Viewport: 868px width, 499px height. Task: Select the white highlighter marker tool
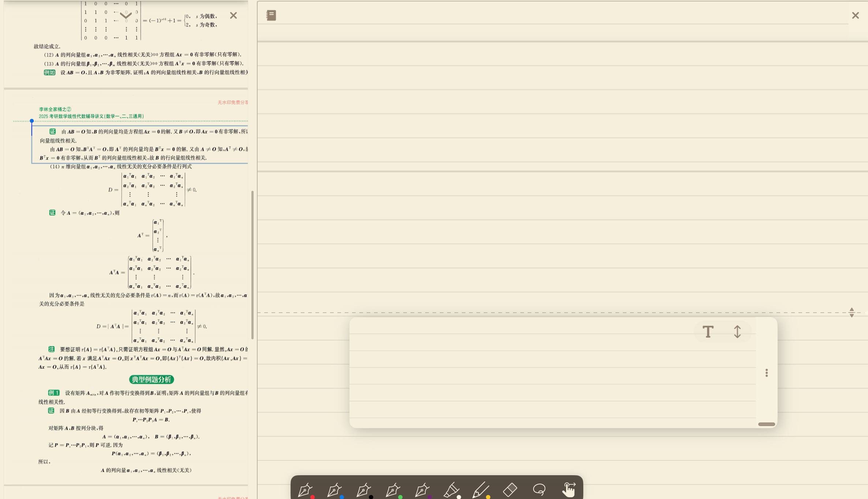(x=452, y=490)
